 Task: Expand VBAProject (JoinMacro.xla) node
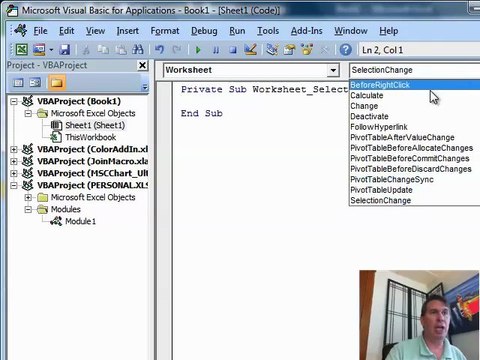pyautogui.click(x=14, y=161)
